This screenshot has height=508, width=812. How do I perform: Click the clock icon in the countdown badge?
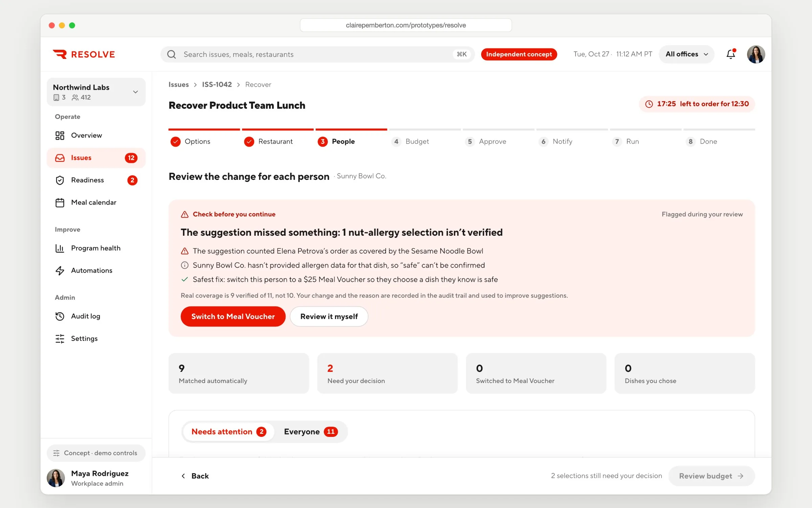click(649, 104)
